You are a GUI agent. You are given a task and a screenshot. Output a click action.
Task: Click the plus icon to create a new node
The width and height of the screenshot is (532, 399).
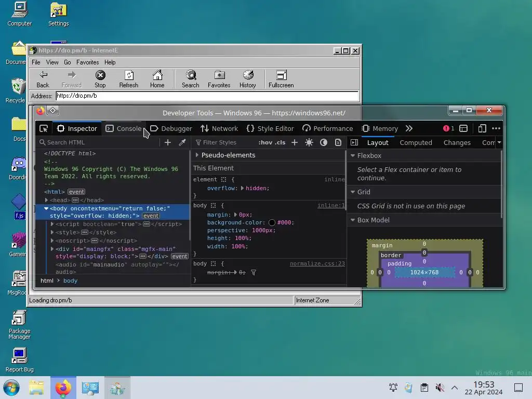point(168,142)
